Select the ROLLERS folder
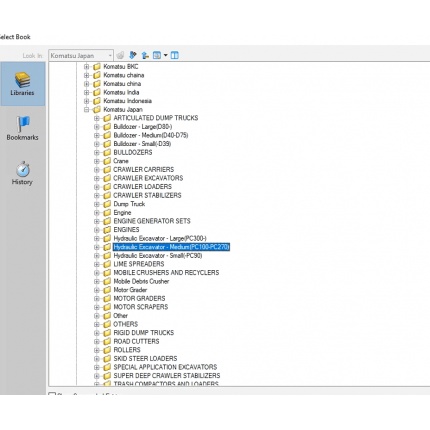Image resolution: width=430 pixels, height=430 pixels. click(127, 350)
